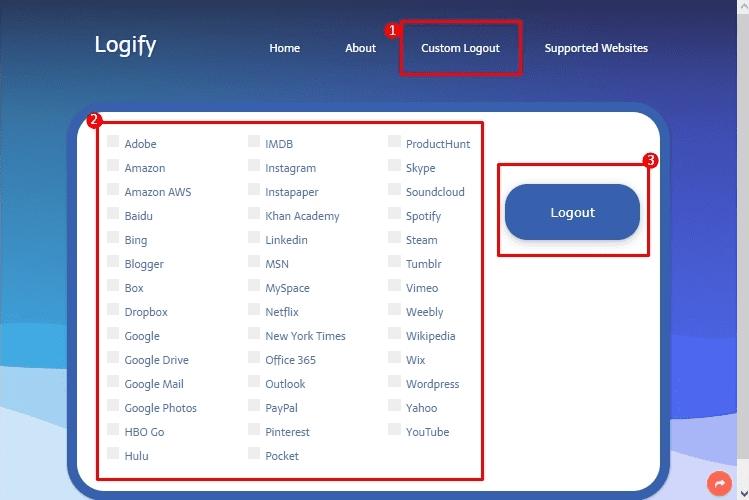
Task: Click the Wikipedia label text
Action: click(x=430, y=336)
